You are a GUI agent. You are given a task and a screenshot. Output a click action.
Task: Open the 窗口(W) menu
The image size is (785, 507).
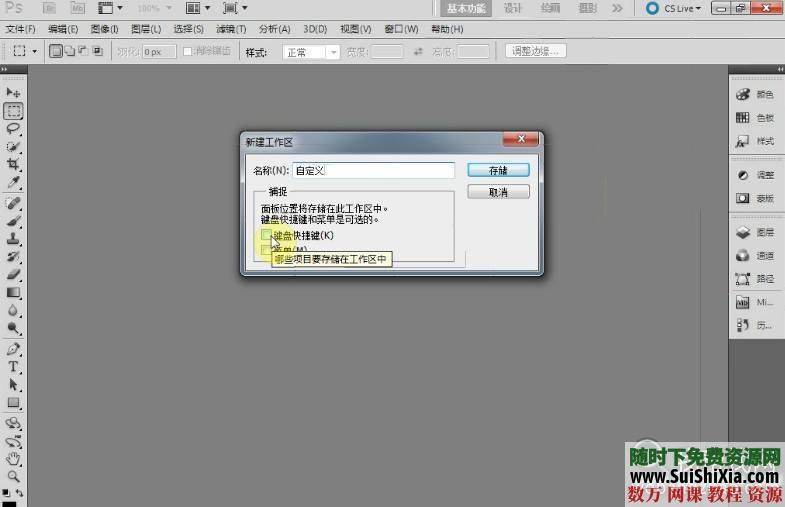click(401, 29)
